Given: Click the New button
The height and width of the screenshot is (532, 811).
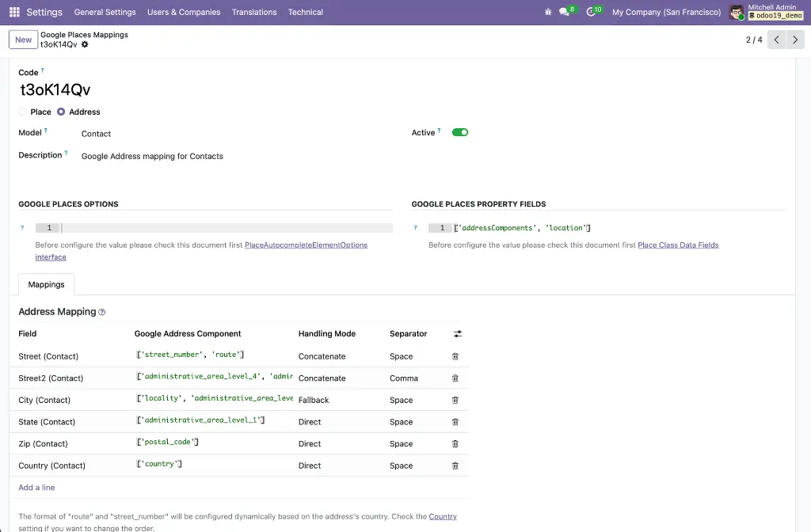Looking at the screenshot, I should point(23,40).
